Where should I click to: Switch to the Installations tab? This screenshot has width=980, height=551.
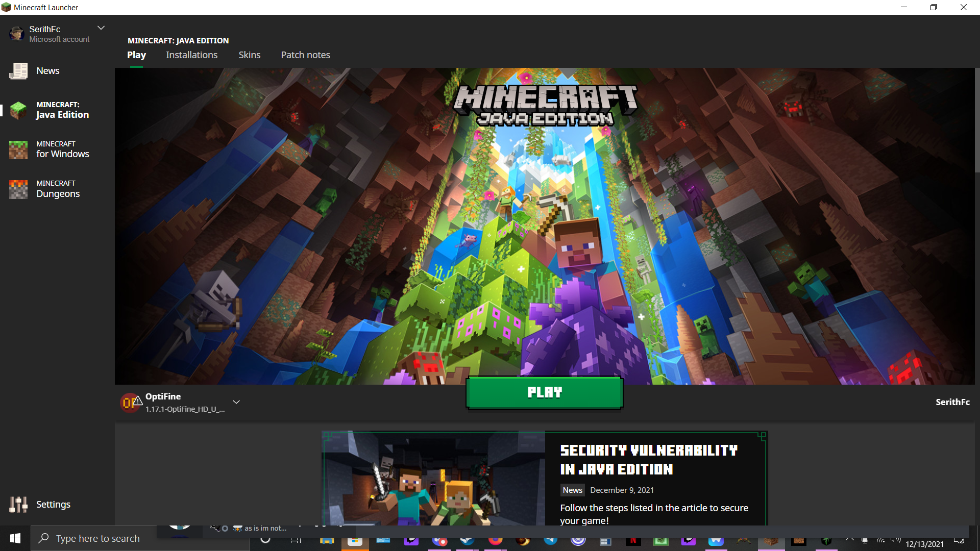(x=191, y=55)
